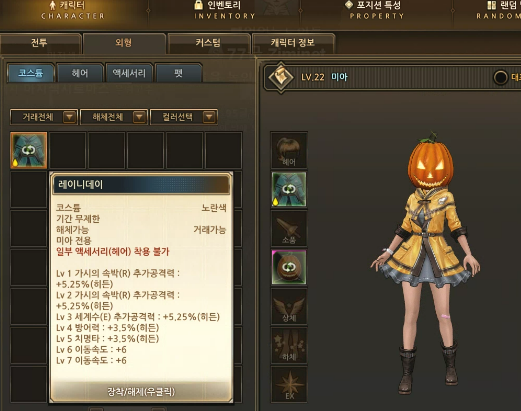Open the 인벤토리 Inventory menu
This screenshot has height=411, width=521.
click(225, 10)
